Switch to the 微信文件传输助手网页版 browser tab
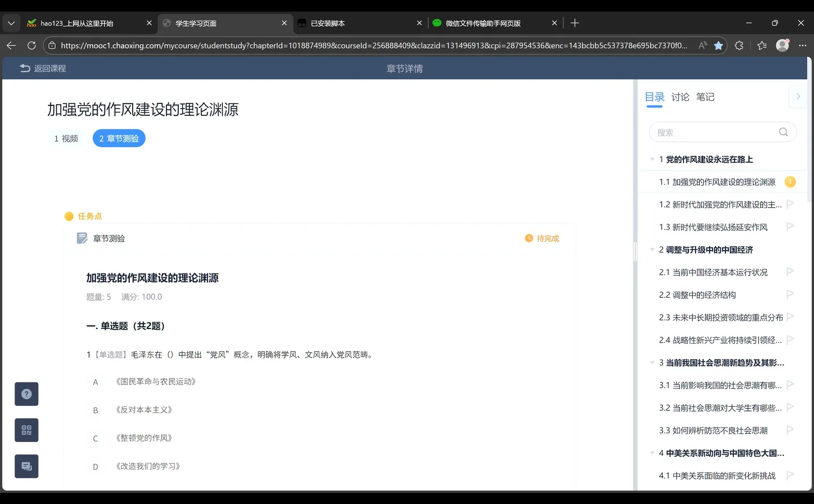Image resolution: width=814 pixels, height=504 pixels. 483,23
